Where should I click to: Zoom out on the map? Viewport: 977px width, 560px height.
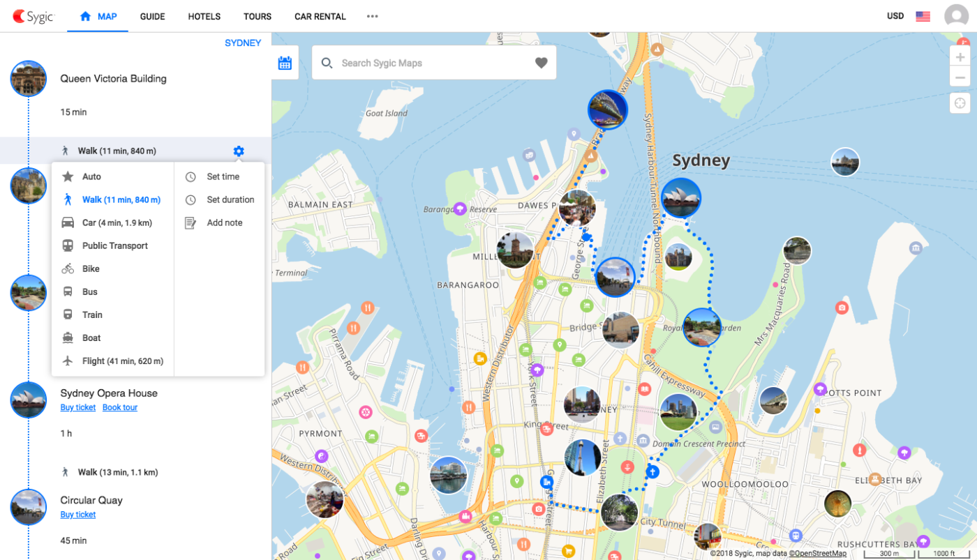click(x=961, y=77)
